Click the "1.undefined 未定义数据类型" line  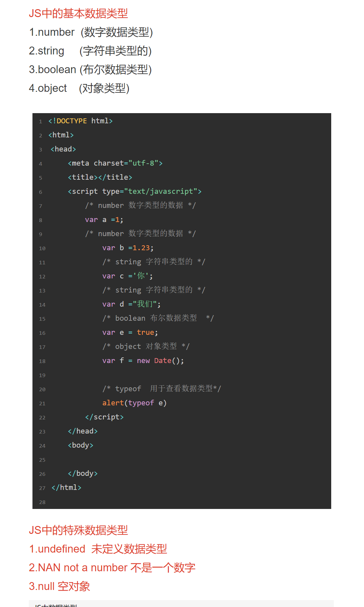tap(98, 549)
